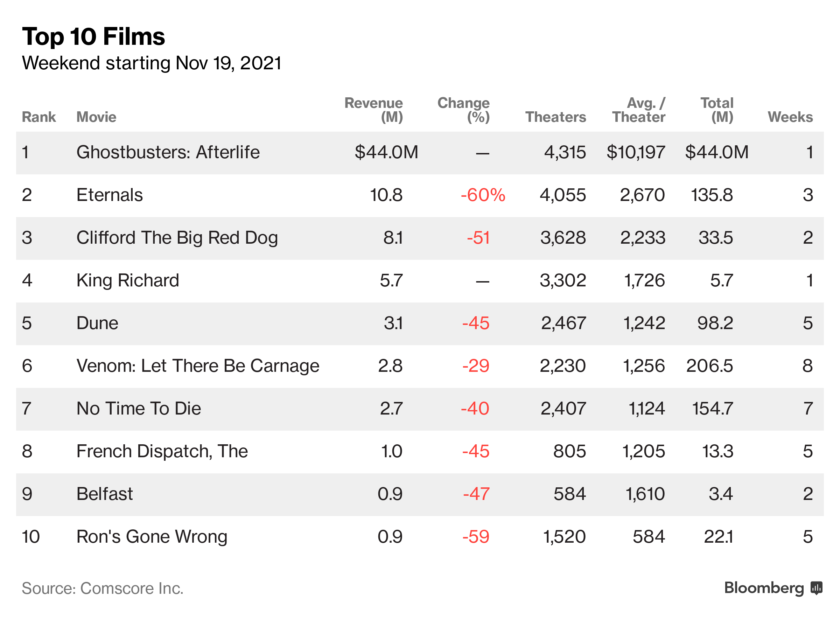This screenshot has width=840, height=619.
Task: Select the French Dispatch, The title
Action: click(162, 451)
